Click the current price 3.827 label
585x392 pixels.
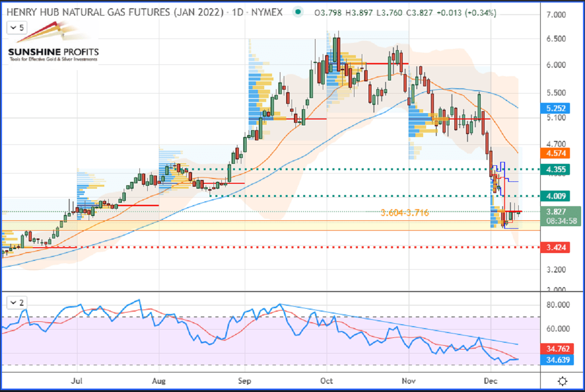[x=556, y=212]
